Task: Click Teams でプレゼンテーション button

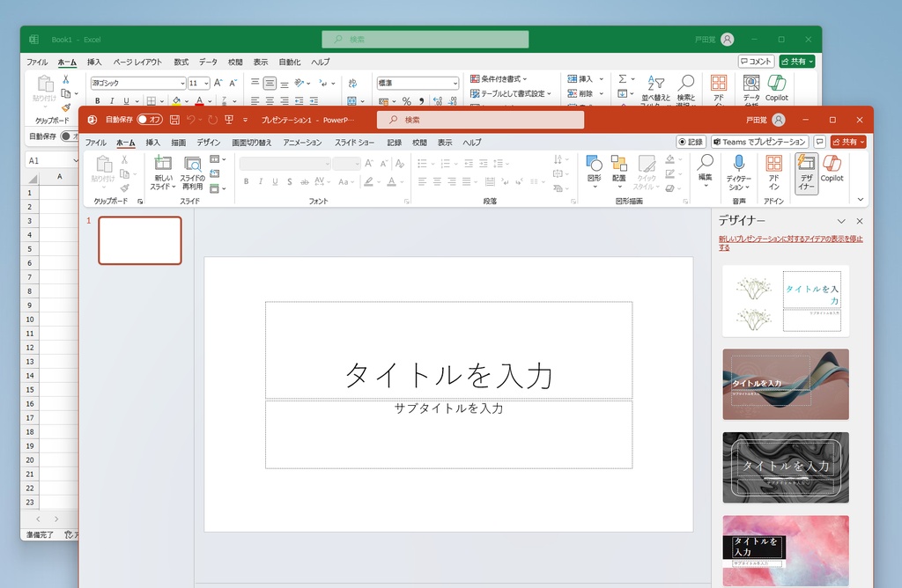Action: click(760, 142)
